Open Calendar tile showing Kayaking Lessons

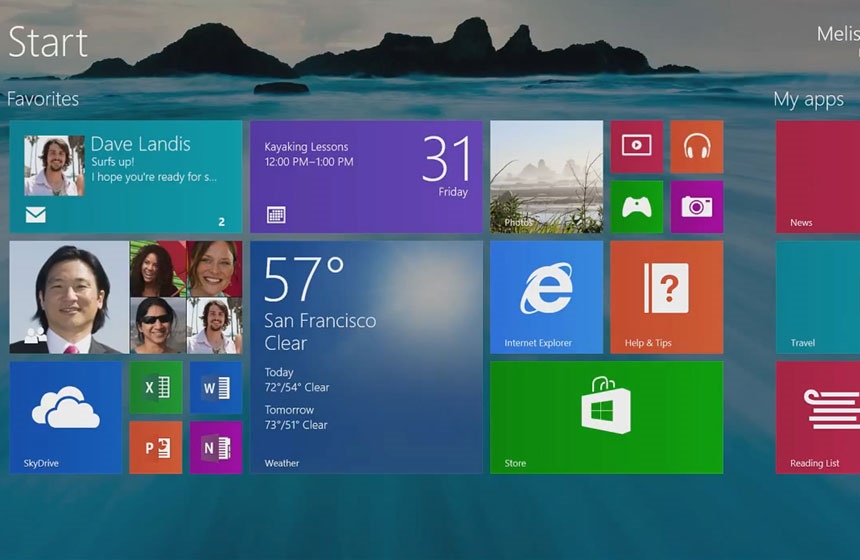[366, 177]
